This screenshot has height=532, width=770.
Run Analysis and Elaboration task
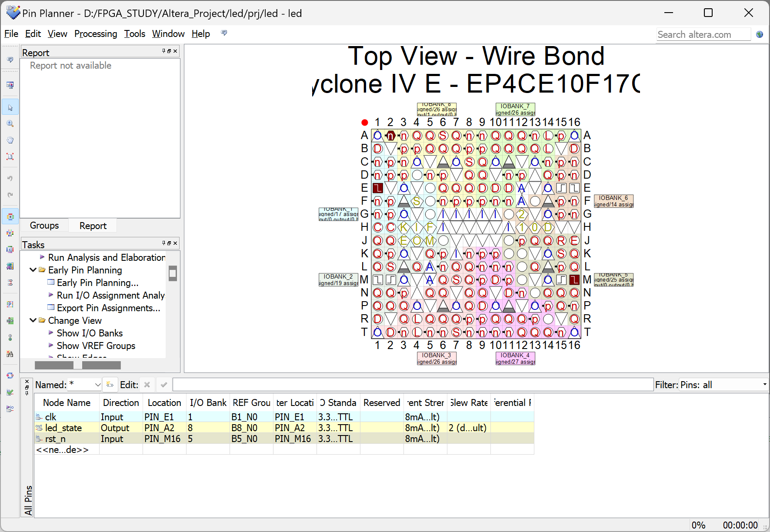pos(107,257)
